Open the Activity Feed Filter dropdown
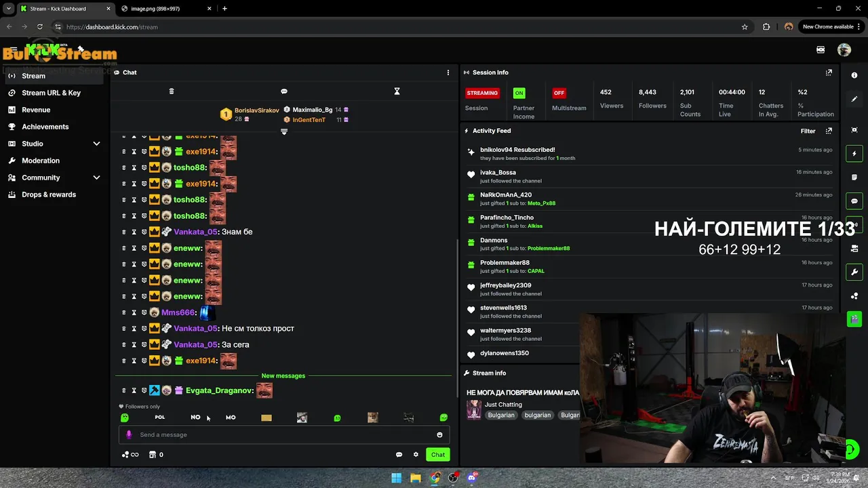 pos(808,131)
